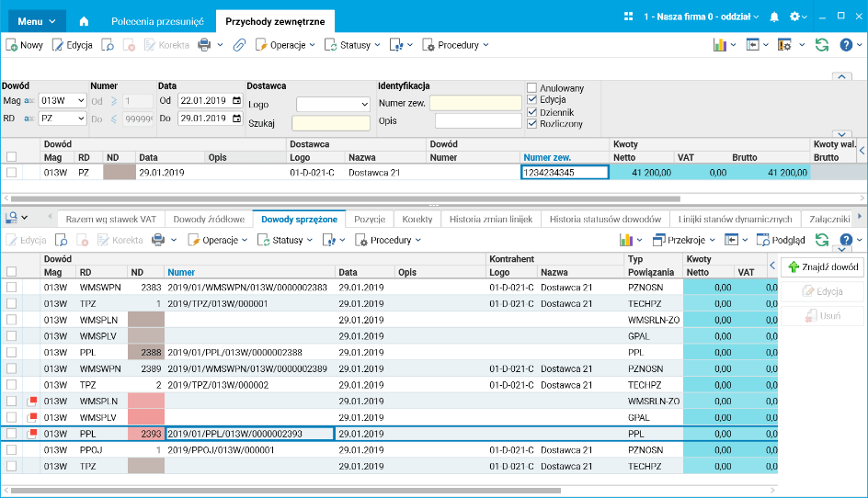
Task: Click the printer icon in the top toolbar
Action: [205, 44]
